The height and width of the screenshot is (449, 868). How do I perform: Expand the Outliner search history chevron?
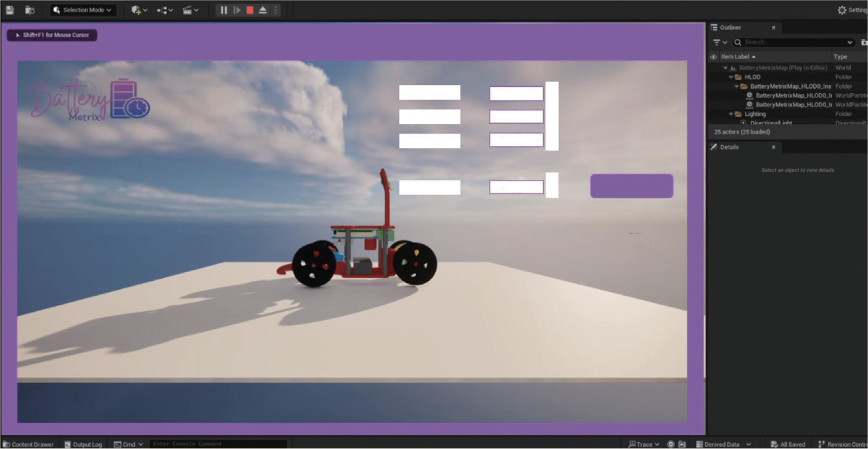tap(850, 42)
